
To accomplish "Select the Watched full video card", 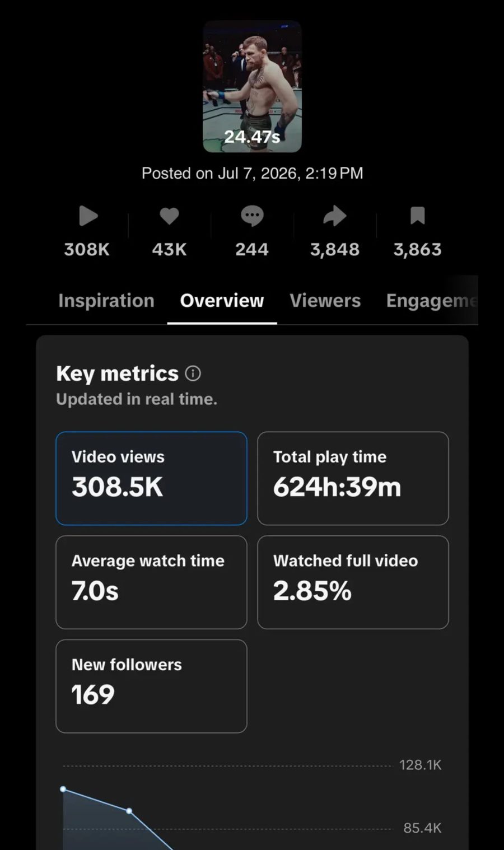I will 353,582.
